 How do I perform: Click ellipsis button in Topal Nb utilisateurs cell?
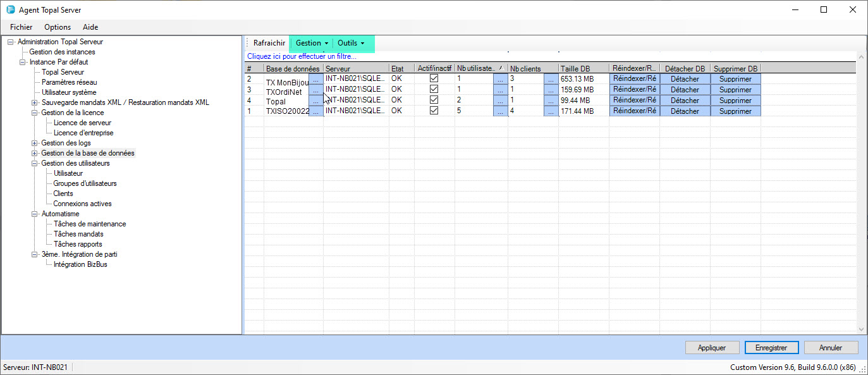tap(500, 101)
